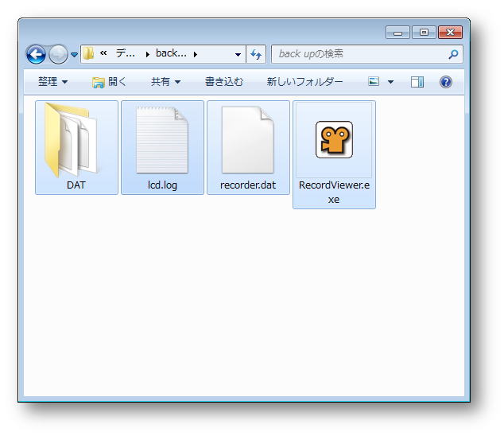Click the Forward navigation arrow

(x=58, y=54)
